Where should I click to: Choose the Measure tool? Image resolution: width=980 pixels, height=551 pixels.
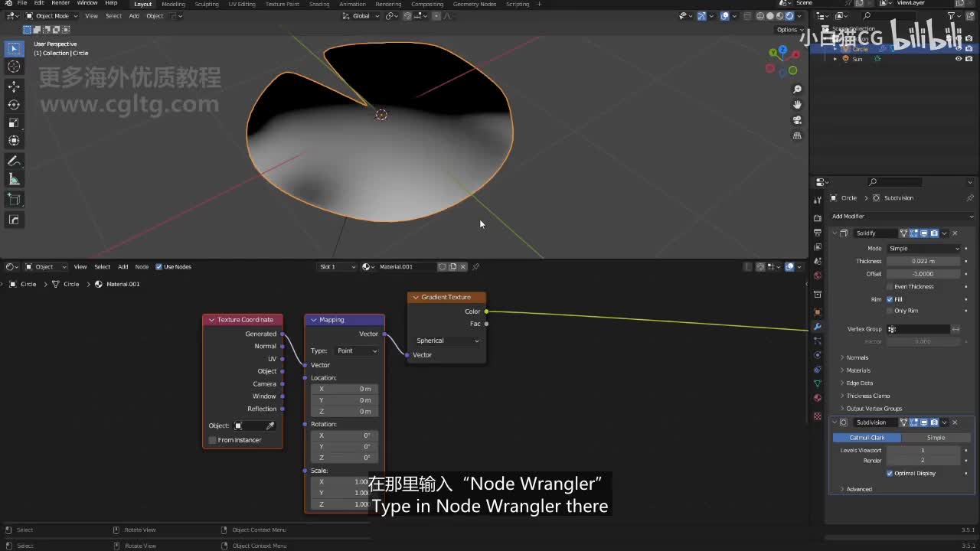point(14,179)
